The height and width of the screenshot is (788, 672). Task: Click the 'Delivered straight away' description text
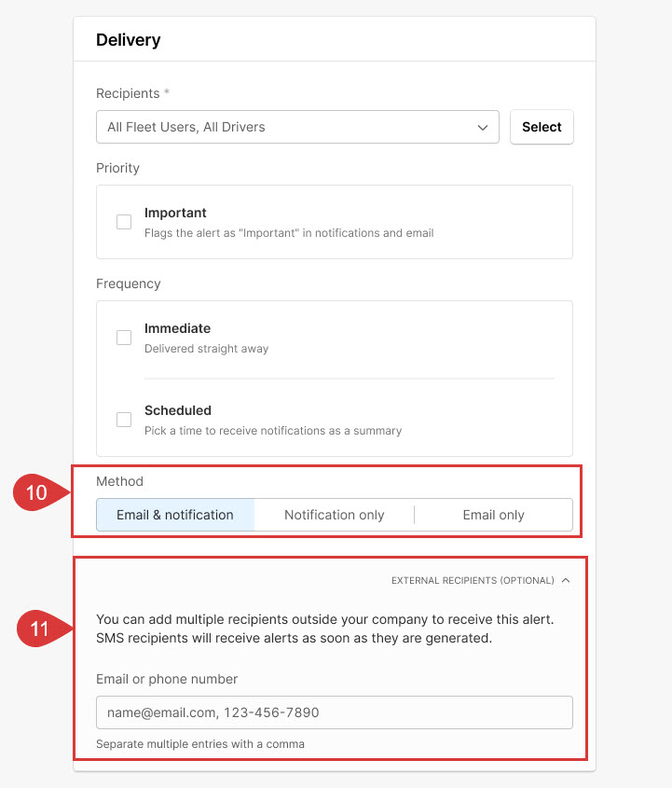206,349
